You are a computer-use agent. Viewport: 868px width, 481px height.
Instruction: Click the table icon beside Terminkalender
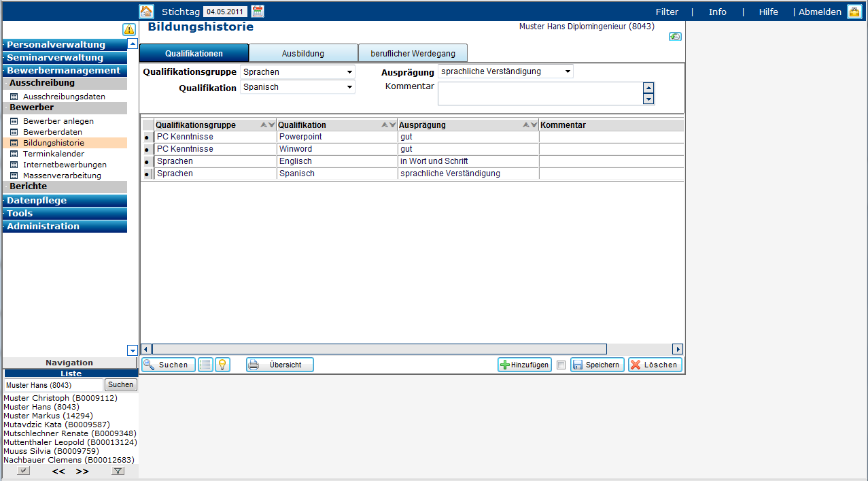tap(14, 154)
